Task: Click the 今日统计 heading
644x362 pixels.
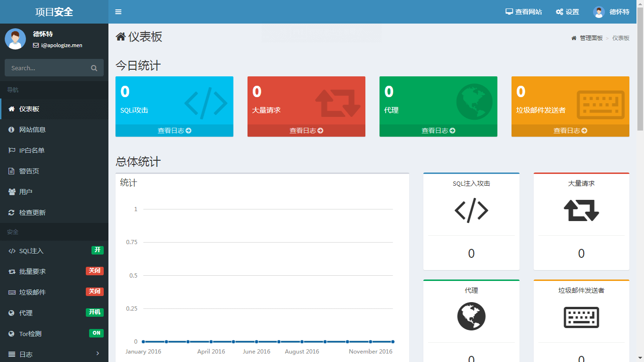Action: pos(138,66)
